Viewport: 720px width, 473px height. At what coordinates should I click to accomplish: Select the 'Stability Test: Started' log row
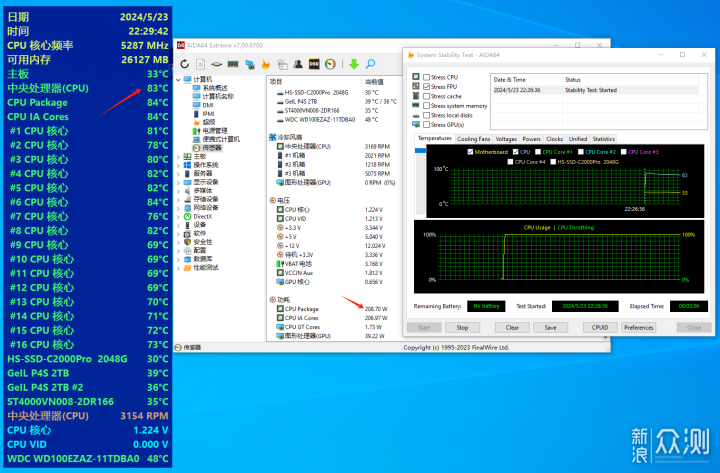[x=595, y=90]
